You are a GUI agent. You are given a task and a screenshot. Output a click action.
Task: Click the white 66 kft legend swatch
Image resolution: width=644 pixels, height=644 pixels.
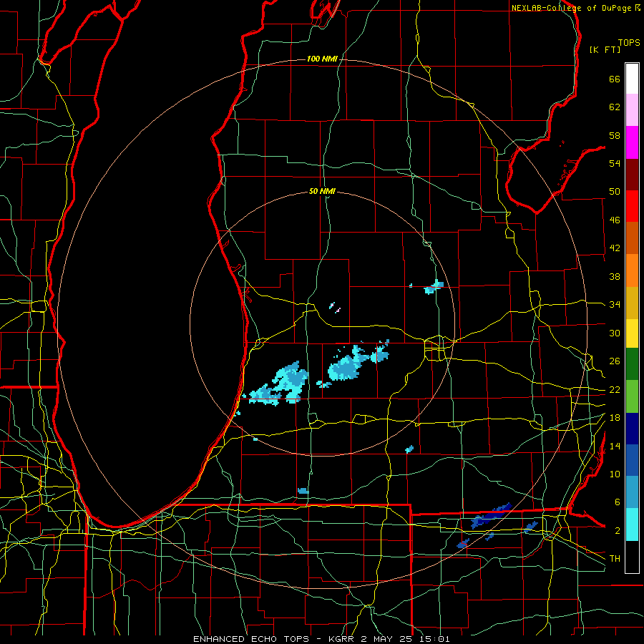coord(632,79)
